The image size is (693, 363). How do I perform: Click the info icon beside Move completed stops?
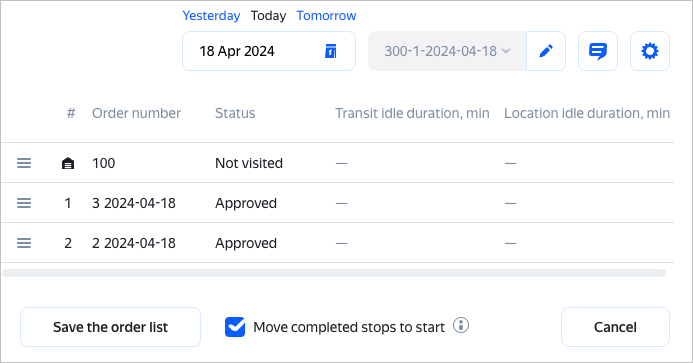pos(461,325)
